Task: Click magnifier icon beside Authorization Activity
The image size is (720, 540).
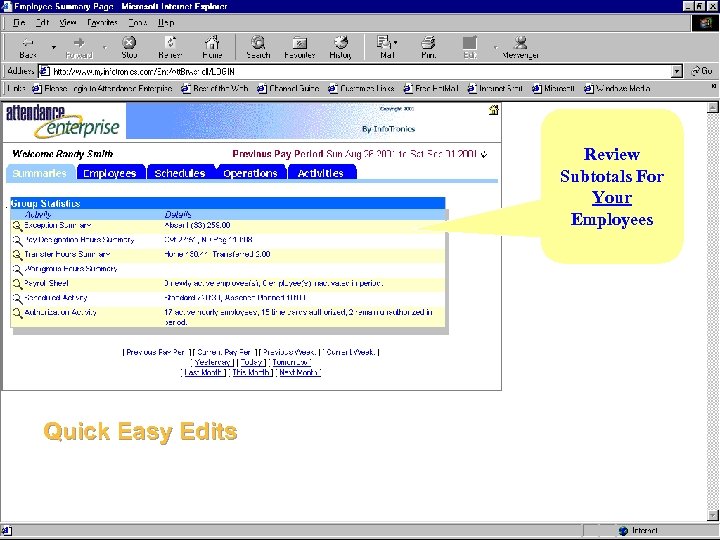Action: (17, 313)
